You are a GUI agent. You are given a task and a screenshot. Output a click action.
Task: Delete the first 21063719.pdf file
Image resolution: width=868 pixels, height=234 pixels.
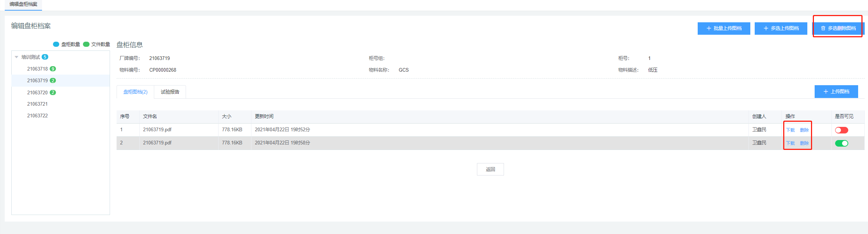coord(804,130)
